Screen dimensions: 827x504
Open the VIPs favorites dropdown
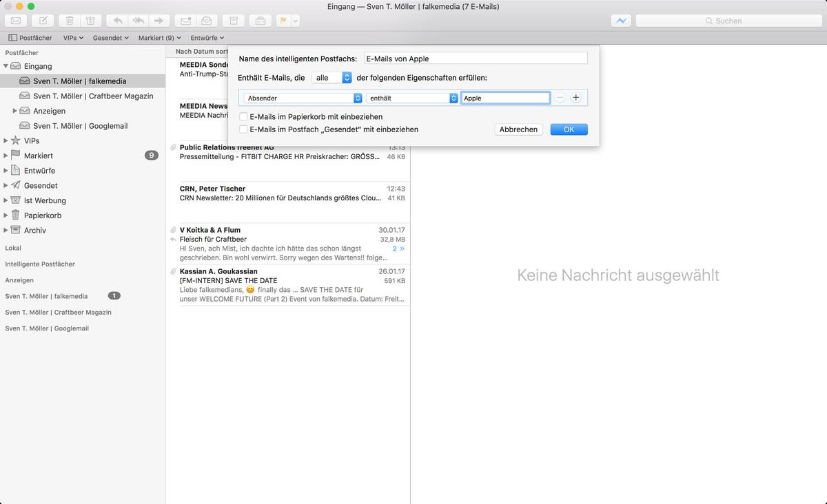73,38
